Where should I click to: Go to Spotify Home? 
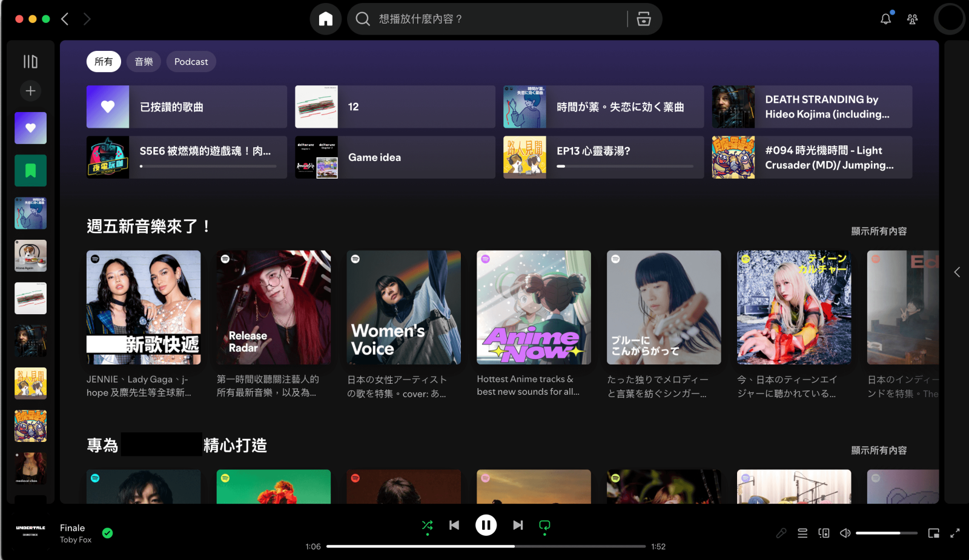[x=326, y=19]
